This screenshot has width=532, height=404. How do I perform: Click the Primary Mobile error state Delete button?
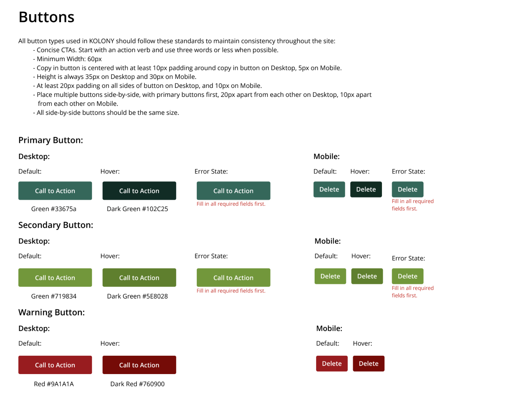(407, 189)
